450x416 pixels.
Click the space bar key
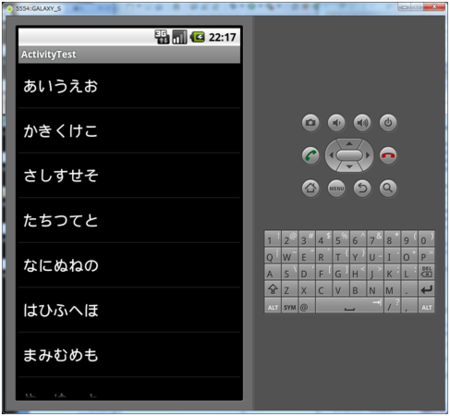tap(349, 306)
